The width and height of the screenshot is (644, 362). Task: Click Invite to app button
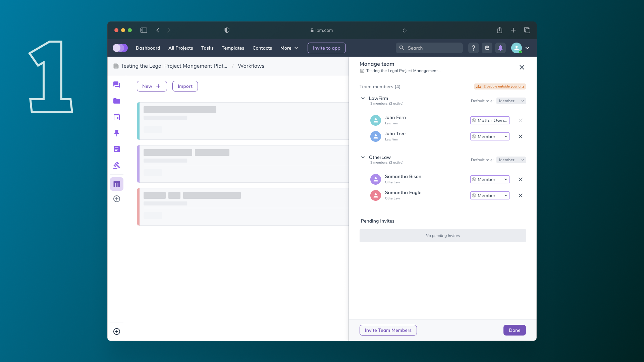click(x=327, y=48)
